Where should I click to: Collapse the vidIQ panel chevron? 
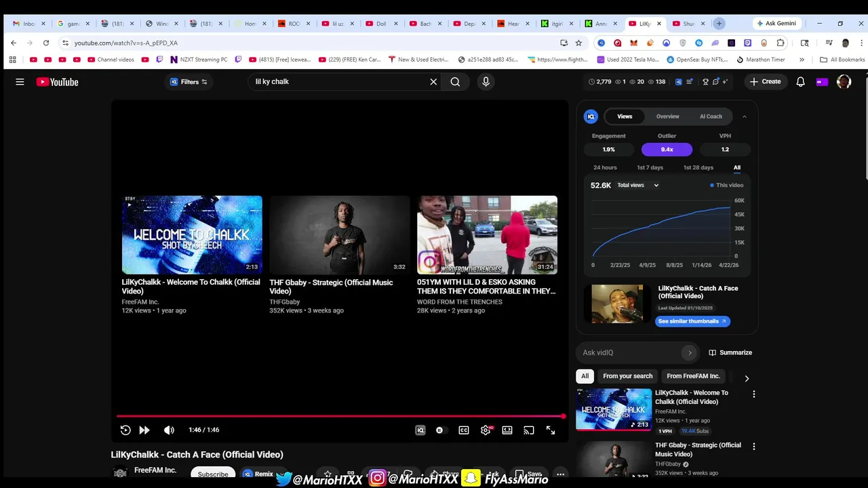pos(744,117)
